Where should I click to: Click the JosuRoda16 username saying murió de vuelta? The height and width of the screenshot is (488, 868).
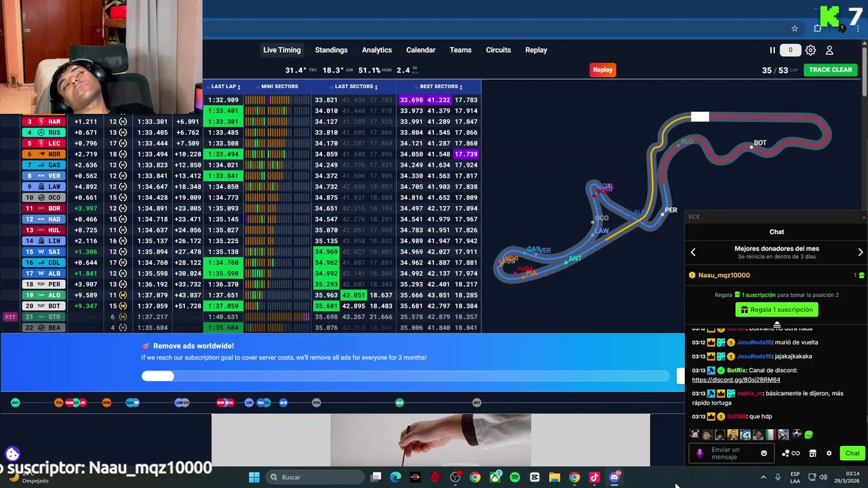(x=755, y=342)
